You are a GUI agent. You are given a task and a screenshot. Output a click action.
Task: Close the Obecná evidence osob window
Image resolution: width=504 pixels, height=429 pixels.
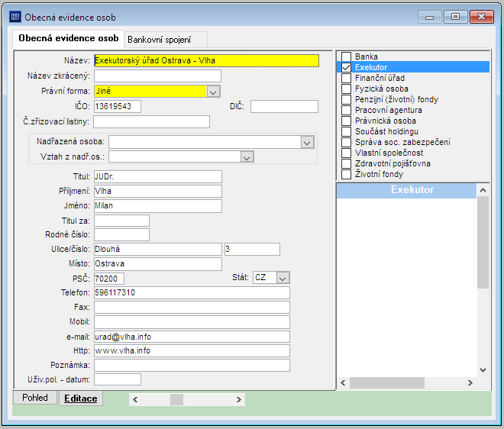[482, 17]
